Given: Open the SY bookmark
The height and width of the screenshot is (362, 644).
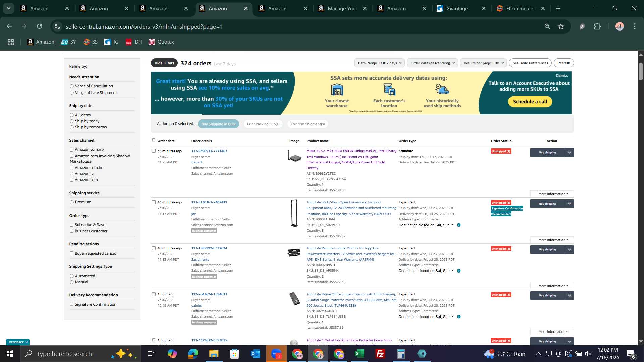Looking at the screenshot, I should [x=69, y=42].
